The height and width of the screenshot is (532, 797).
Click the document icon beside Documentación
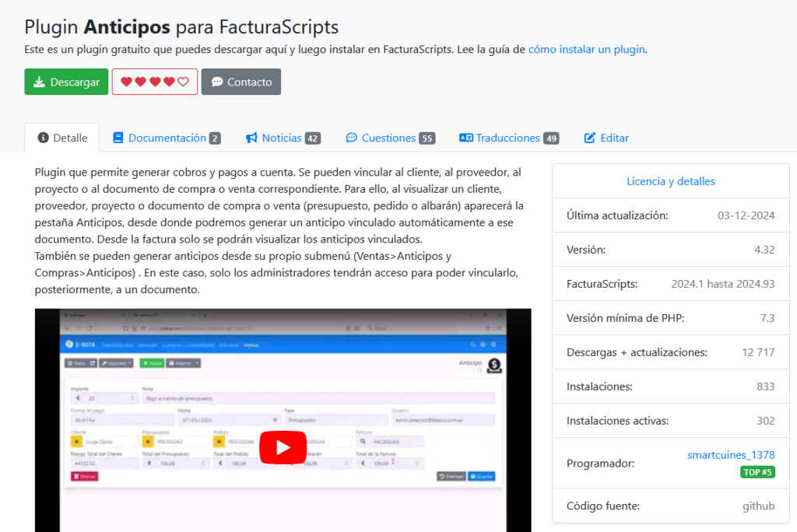point(118,138)
